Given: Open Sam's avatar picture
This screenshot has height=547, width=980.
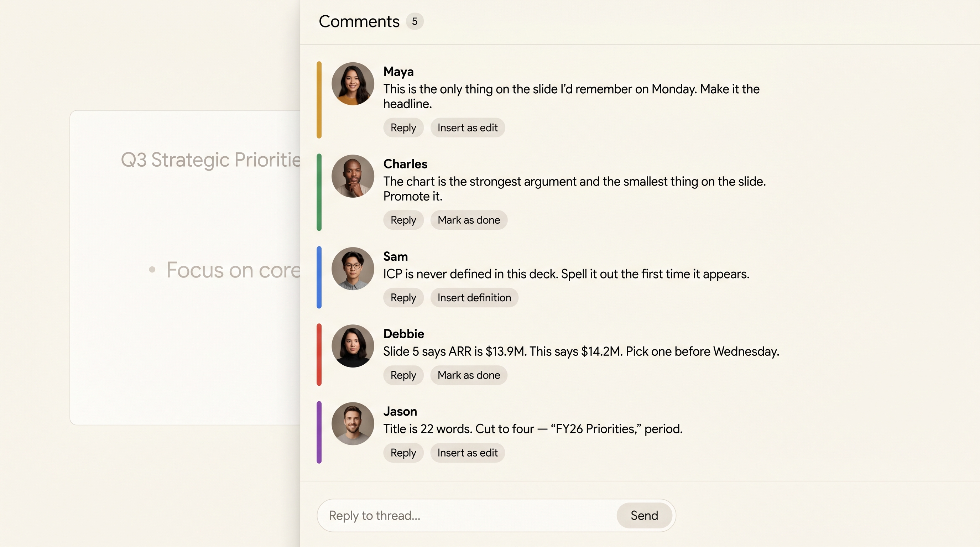Looking at the screenshot, I should coord(353,269).
